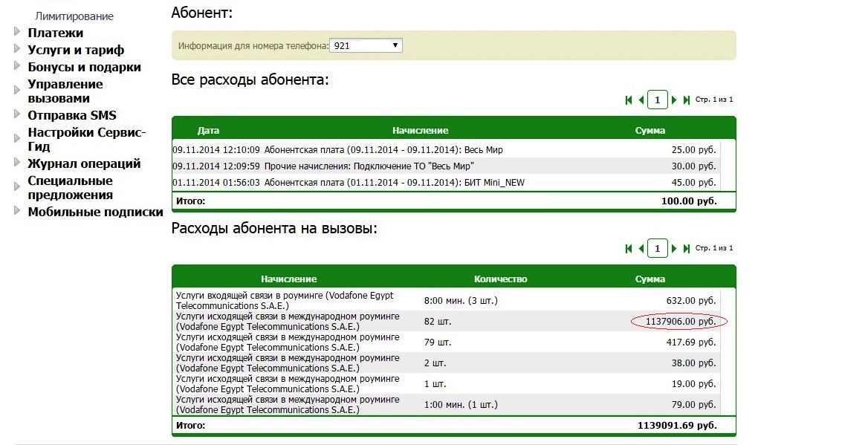Go to first page in call expenses pager

pos(628,249)
